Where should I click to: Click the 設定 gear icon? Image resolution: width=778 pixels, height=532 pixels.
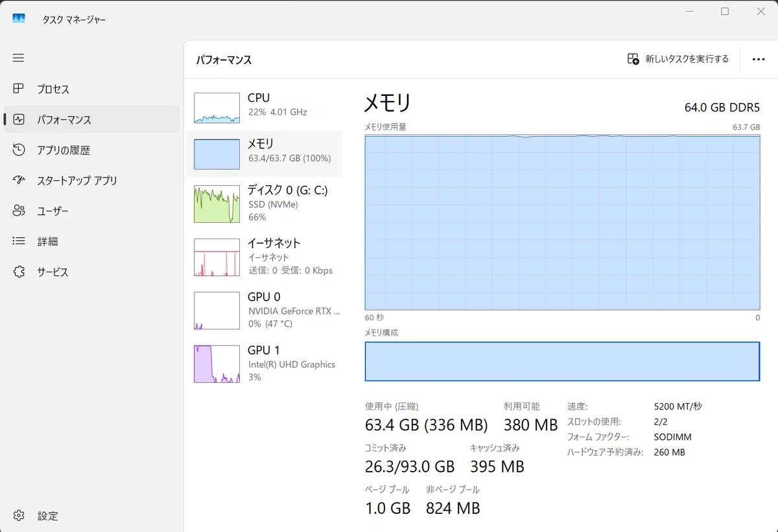tap(18, 516)
